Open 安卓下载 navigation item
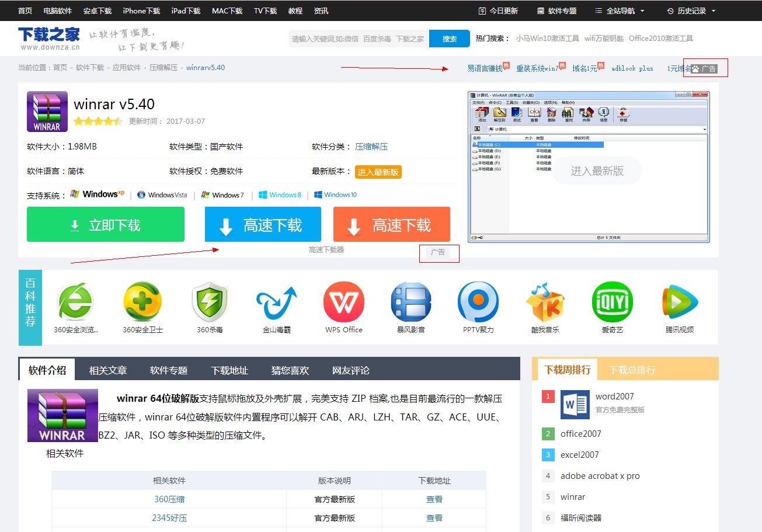The height and width of the screenshot is (532, 762). point(98,11)
